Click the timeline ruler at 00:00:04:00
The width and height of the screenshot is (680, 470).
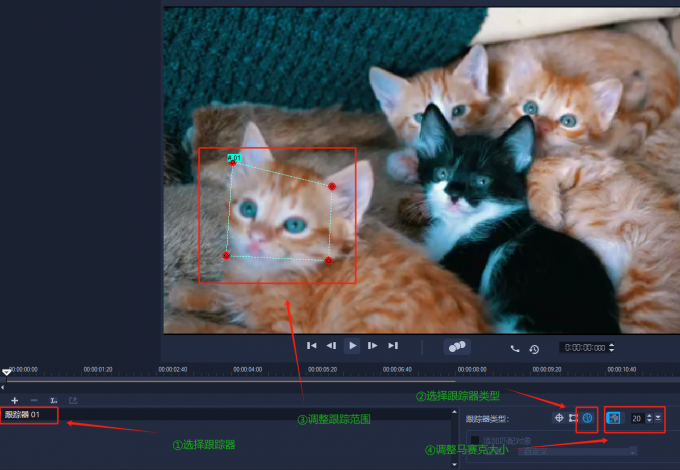(x=248, y=370)
